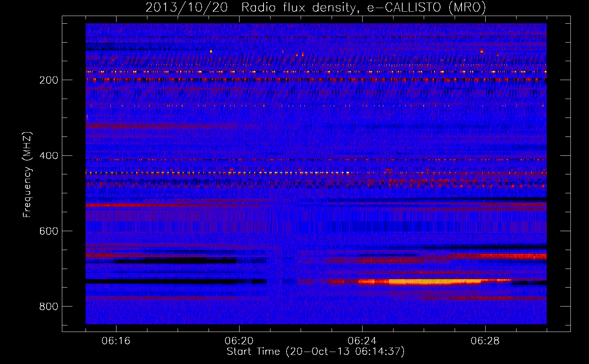The width and height of the screenshot is (589, 364).
Task: Select the '800' frequency tick label
Action: (49, 306)
